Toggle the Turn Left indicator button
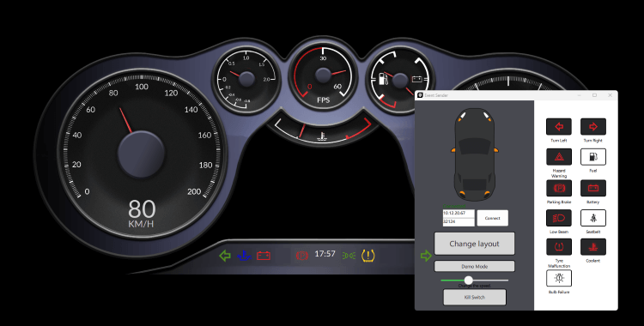Screen dimensions: 644x326 pyautogui.click(x=559, y=126)
